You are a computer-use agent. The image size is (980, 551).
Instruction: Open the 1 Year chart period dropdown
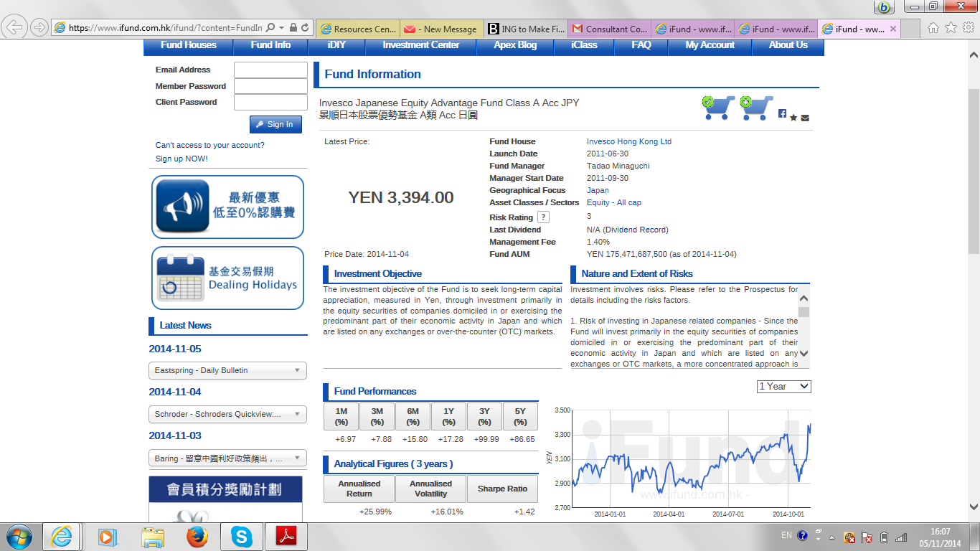click(784, 386)
